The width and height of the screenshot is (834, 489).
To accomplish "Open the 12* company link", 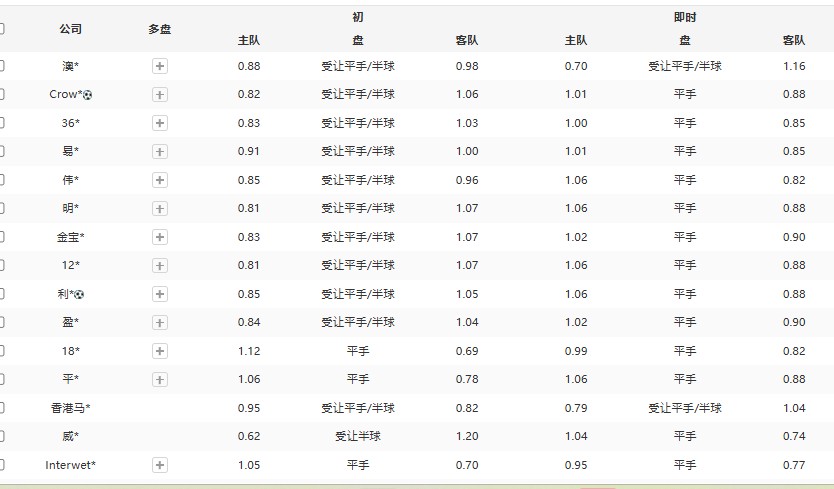I will tap(70, 266).
